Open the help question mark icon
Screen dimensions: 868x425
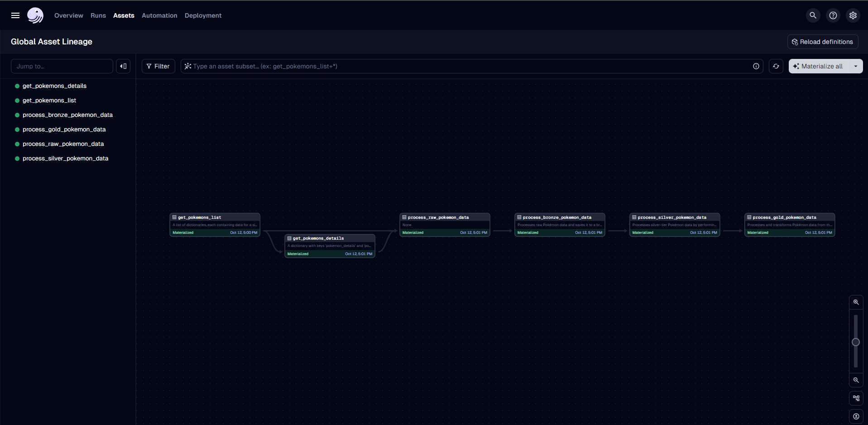click(x=833, y=15)
